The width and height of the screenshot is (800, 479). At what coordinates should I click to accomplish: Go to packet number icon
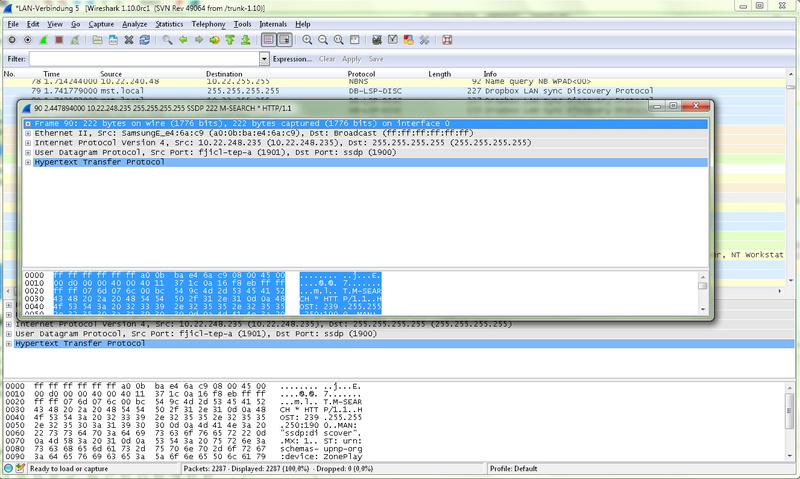(214, 40)
